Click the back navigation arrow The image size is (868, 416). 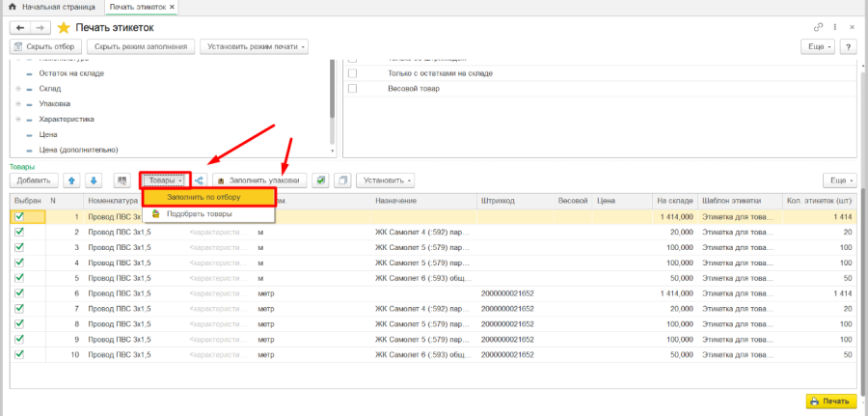click(19, 27)
